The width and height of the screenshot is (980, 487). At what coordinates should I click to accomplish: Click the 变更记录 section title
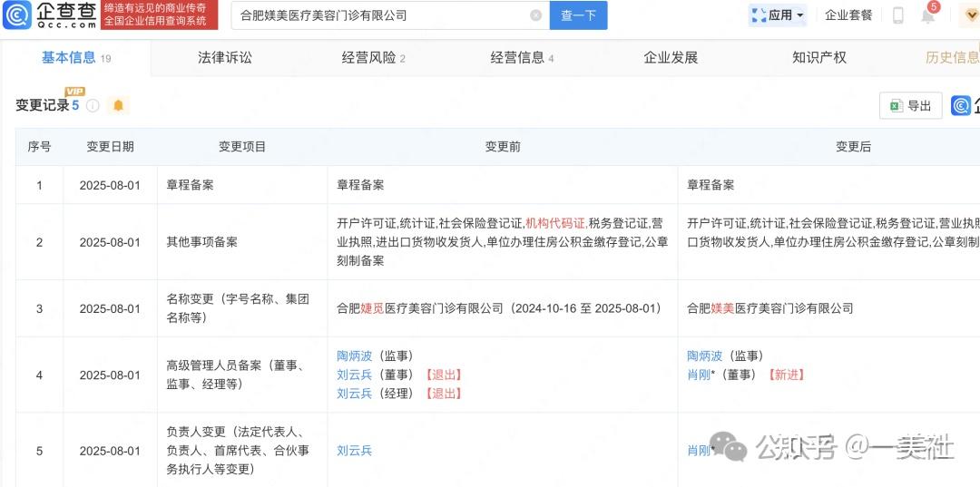43,105
